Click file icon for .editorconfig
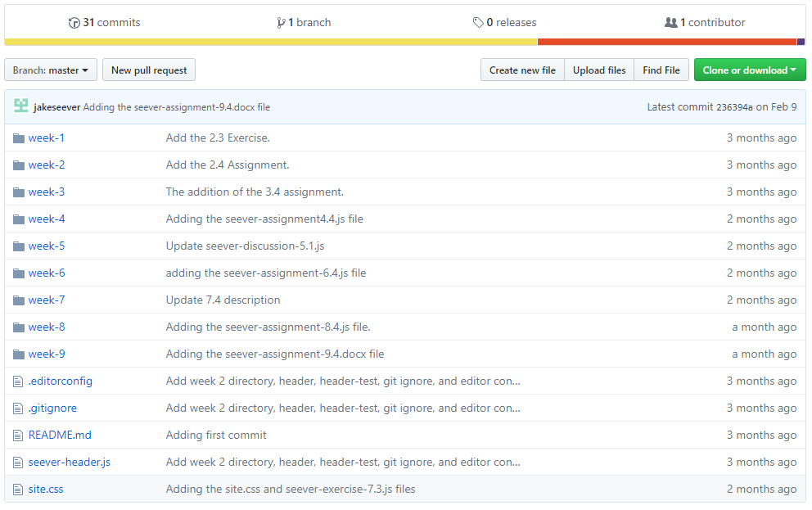The width and height of the screenshot is (812, 510). (18, 381)
